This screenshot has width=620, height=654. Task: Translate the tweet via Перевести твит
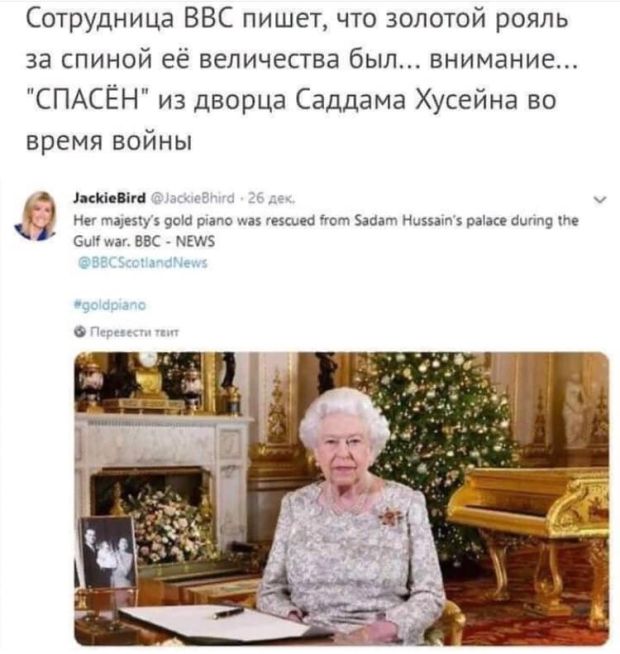pos(134,332)
